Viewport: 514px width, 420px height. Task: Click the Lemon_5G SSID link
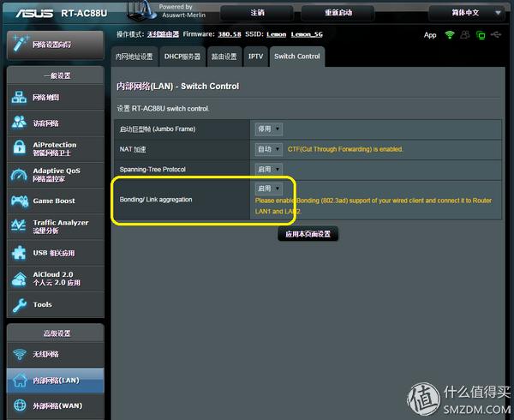[307, 34]
